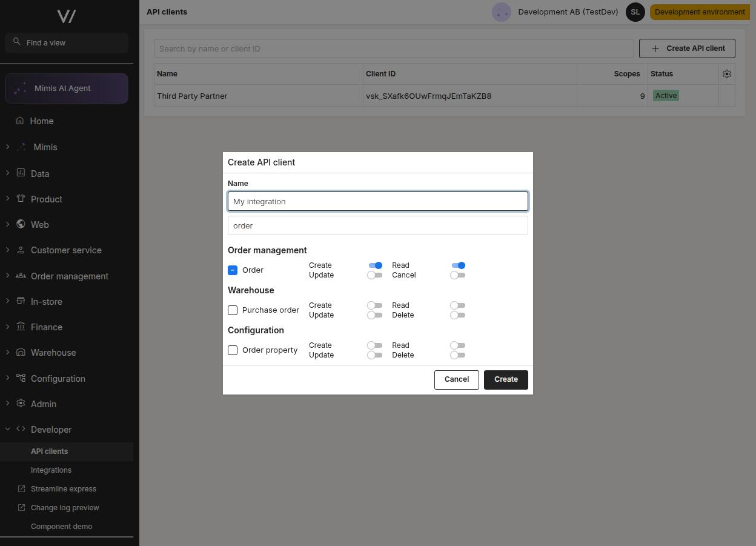This screenshot has width=756, height=546.
Task: Click the Development environment badge
Action: (700, 12)
